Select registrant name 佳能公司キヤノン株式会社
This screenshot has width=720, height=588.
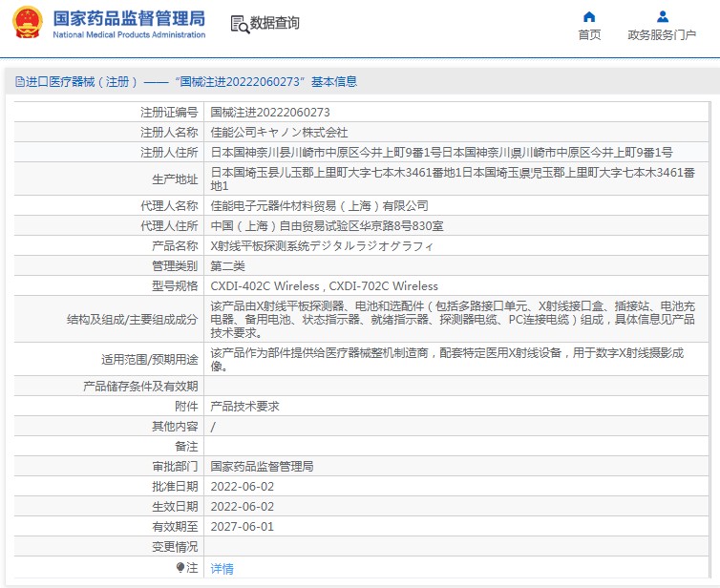click(279, 132)
